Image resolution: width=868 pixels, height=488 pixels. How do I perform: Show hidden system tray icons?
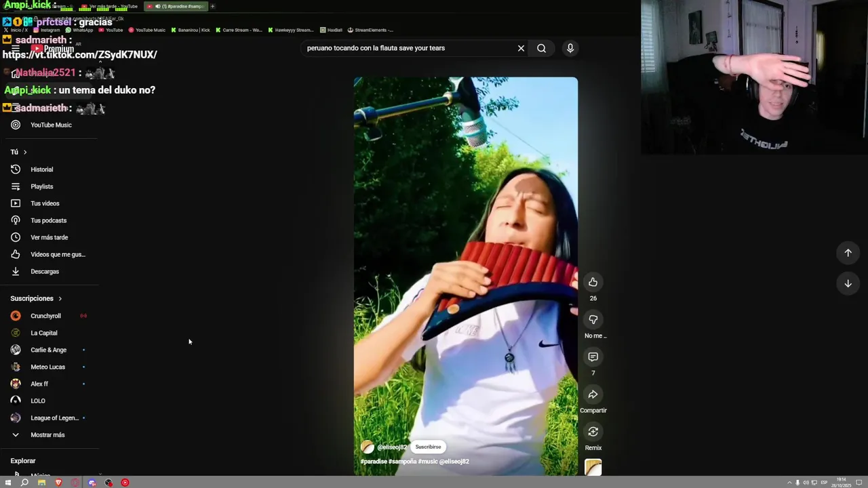(789, 483)
